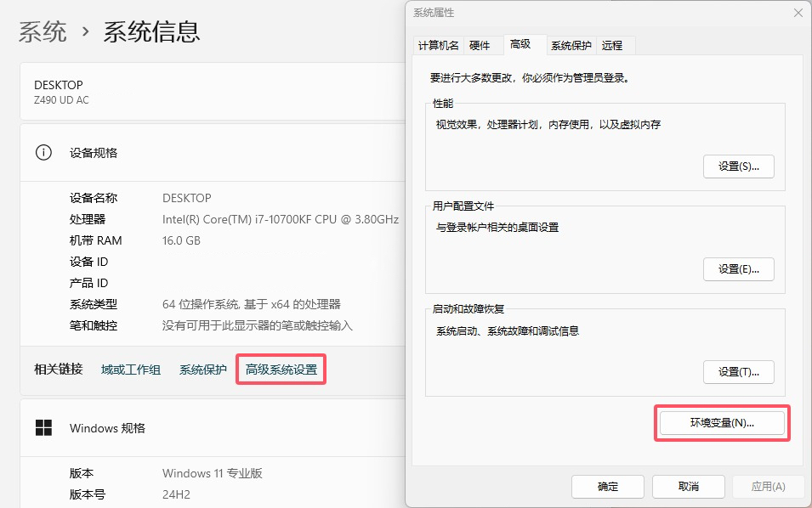Screen dimensions: 812x508
Task: Go to the 远程 tab
Action: tap(611, 46)
